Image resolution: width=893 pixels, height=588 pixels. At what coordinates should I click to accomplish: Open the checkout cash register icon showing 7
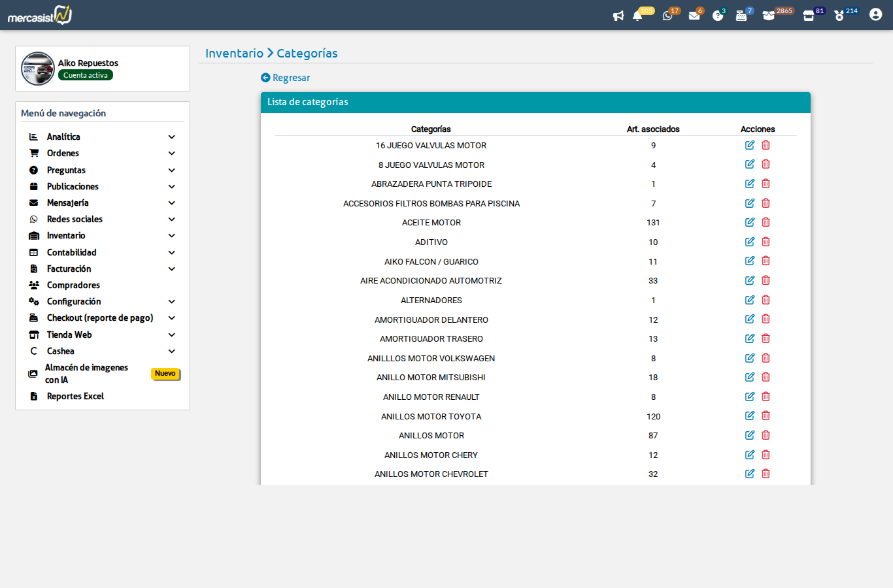743,14
